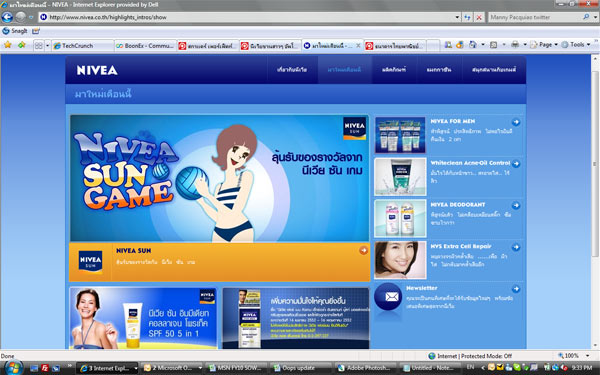This screenshot has width=600, height=375.
Task: Click the arrow beside Whiteclean Acne-Oil Control
Action: 516,164
